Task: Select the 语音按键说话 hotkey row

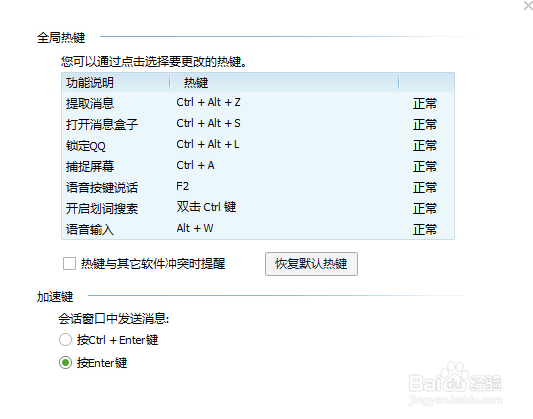Action: [x=258, y=187]
